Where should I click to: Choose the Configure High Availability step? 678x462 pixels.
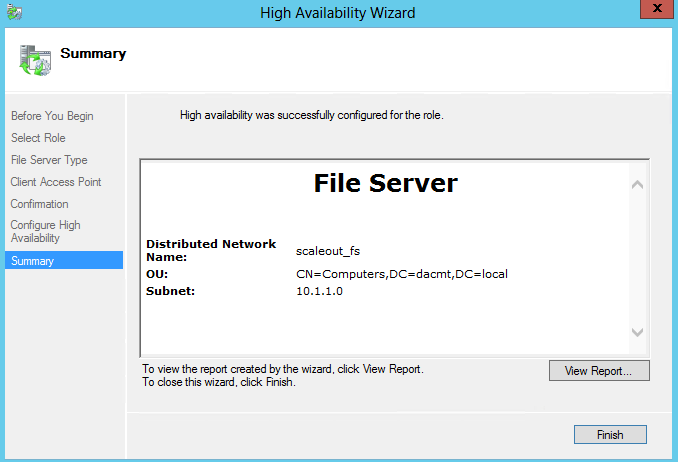point(45,231)
